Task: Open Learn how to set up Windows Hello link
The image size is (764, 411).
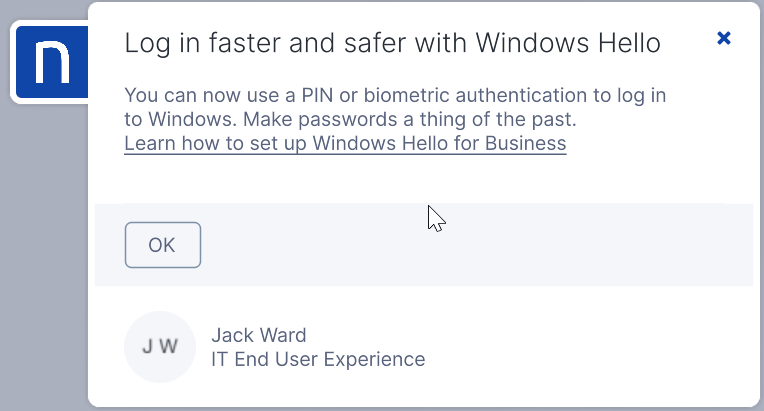Action: pyautogui.click(x=345, y=144)
